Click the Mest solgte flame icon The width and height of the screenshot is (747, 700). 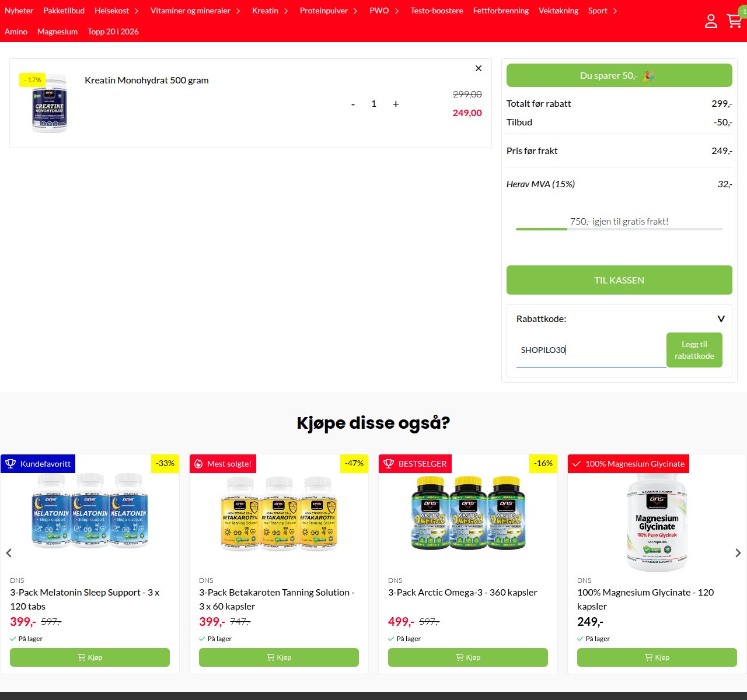(x=198, y=464)
